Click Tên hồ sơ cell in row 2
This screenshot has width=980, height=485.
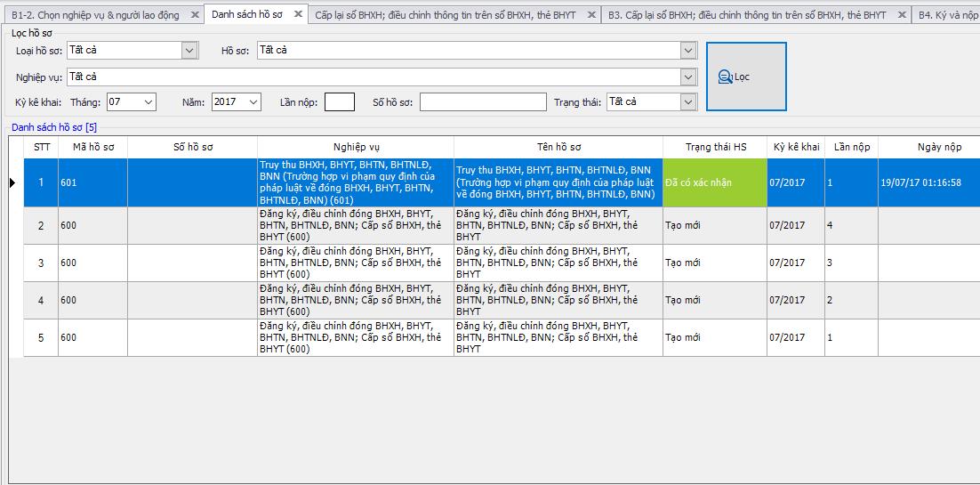click(x=558, y=225)
